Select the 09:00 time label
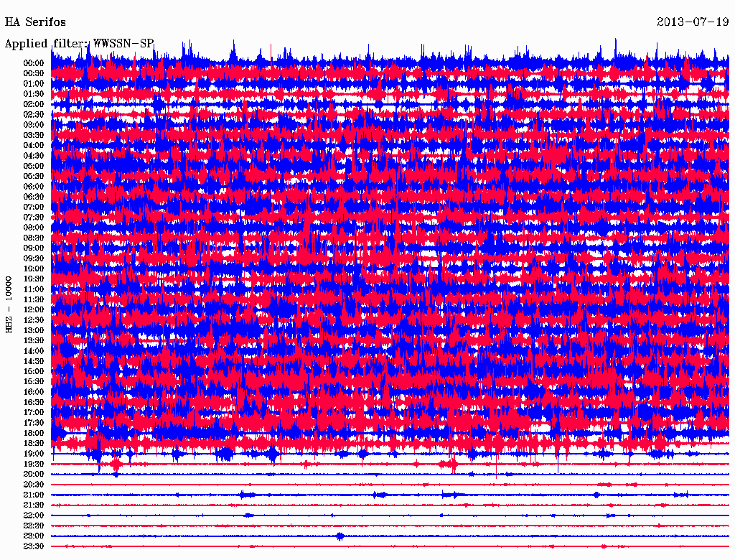 (x=34, y=248)
